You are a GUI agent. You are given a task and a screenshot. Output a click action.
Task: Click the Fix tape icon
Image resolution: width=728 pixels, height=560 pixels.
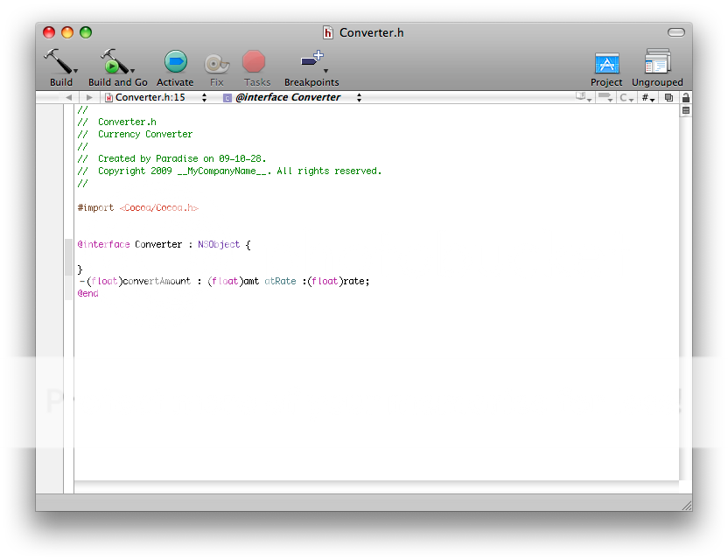click(x=217, y=63)
